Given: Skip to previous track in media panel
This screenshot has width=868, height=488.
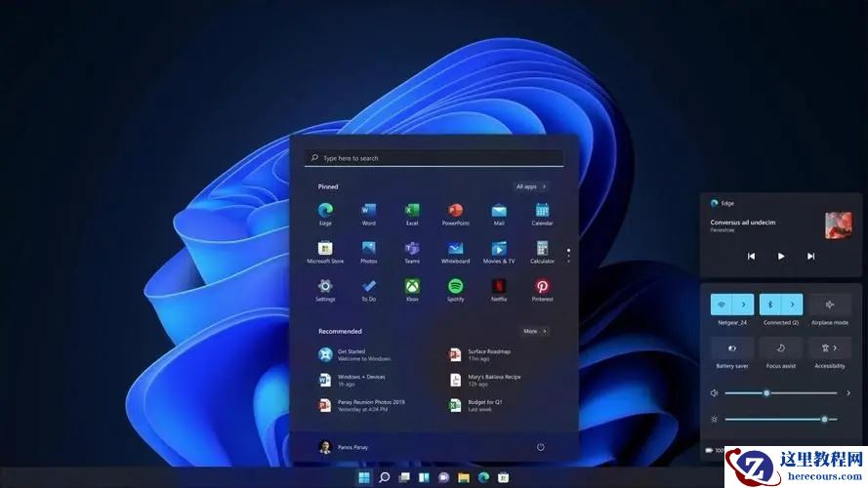Looking at the screenshot, I should tap(751, 256).
